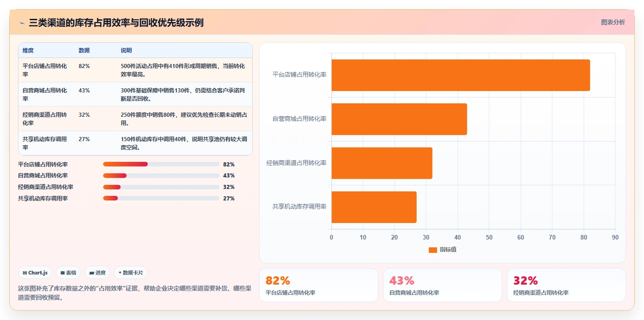Click the 82% table cell
This screenshot has width=644, height=320.
84,66
